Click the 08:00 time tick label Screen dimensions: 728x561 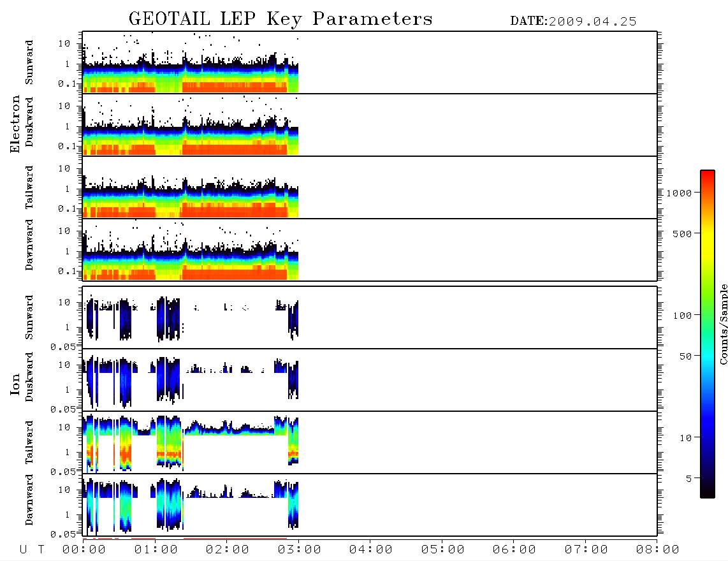[x=658, y=550]
